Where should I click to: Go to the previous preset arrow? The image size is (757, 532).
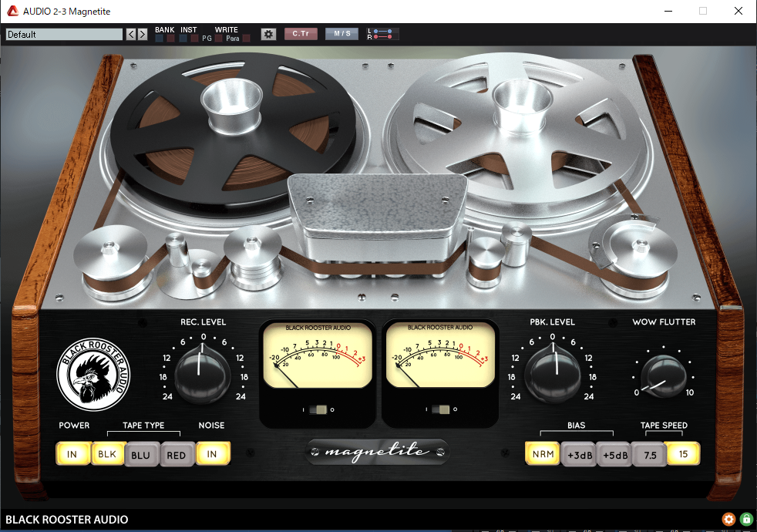[131, 34]
